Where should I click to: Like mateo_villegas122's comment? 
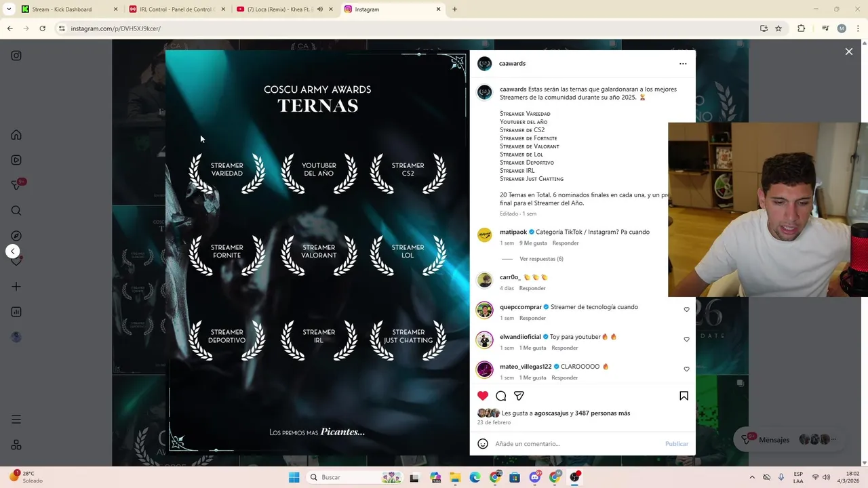686,369
